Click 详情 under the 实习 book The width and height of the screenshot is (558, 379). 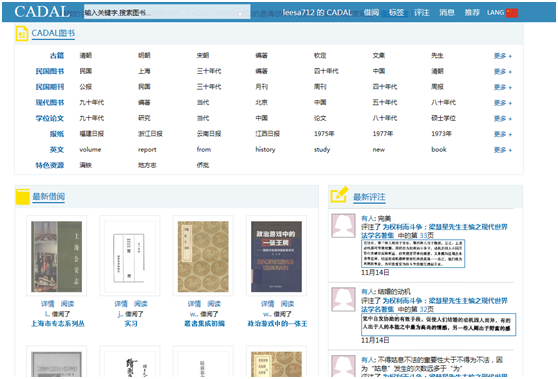point(121,304)
